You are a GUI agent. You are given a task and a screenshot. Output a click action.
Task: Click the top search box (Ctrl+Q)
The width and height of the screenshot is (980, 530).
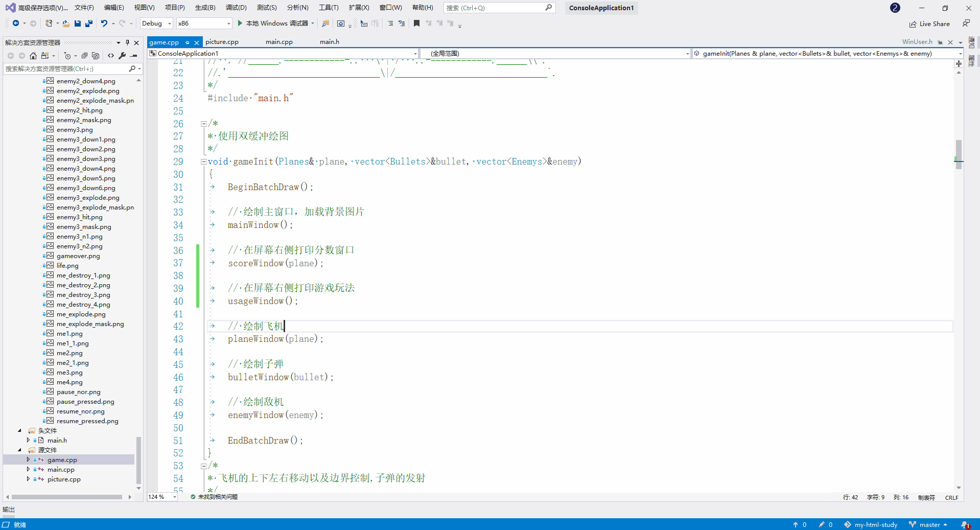(x=499, y=8)
